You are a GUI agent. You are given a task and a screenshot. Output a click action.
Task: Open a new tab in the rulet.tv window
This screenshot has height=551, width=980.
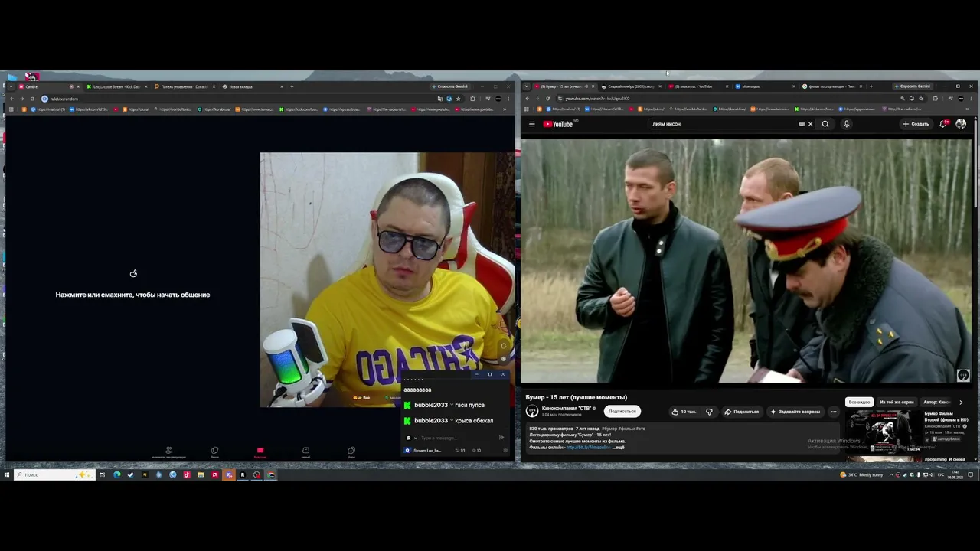click(x=292, y=86)
